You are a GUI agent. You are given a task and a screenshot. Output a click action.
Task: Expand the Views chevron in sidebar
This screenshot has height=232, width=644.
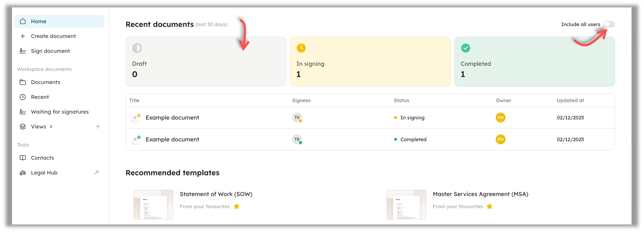coord(51,126)
